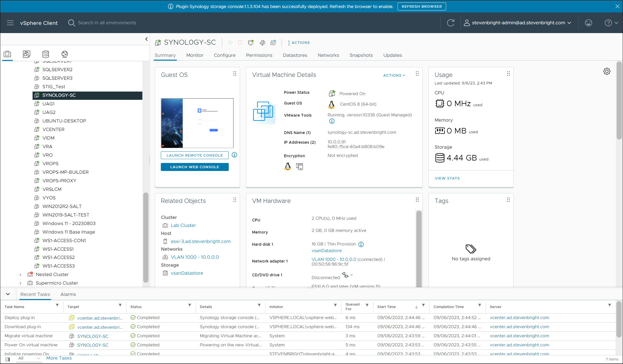The height and width of the screenshot is (364, 623).
Task: Click the VM console preview thumbnail
Action: pos(197,123)
